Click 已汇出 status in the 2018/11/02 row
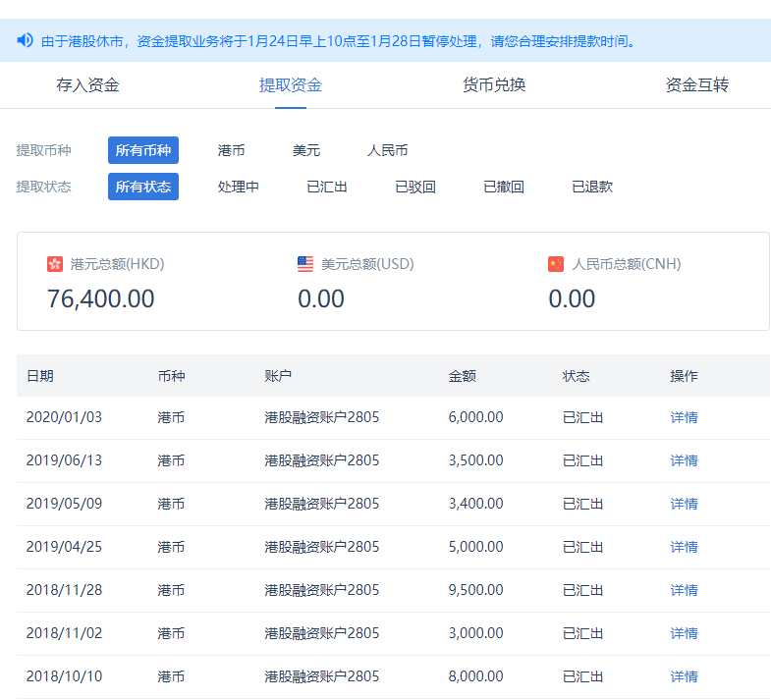 582,633
